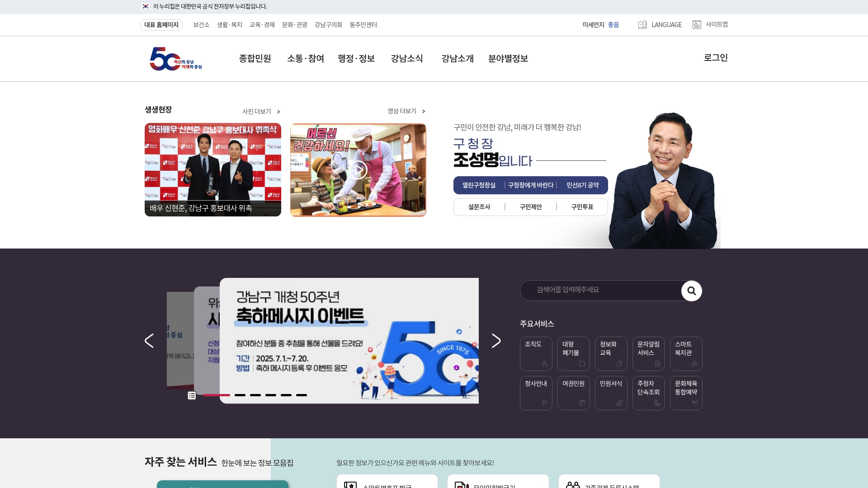Open 구민제안 link
868x488 pixels.
[531, 207]
